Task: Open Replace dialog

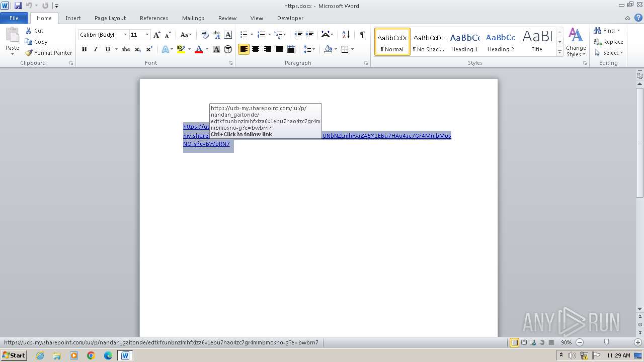Action: [608, 42]
